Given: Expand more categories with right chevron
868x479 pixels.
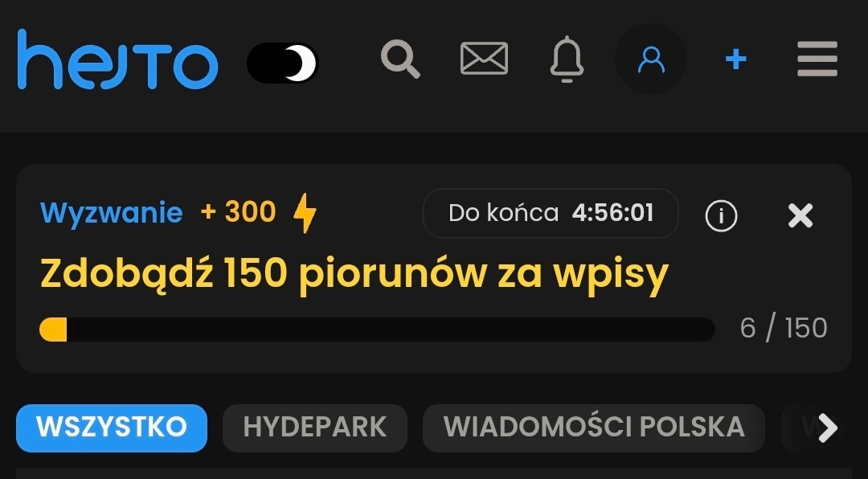Looking at the screenshot, I should [828, 428].
